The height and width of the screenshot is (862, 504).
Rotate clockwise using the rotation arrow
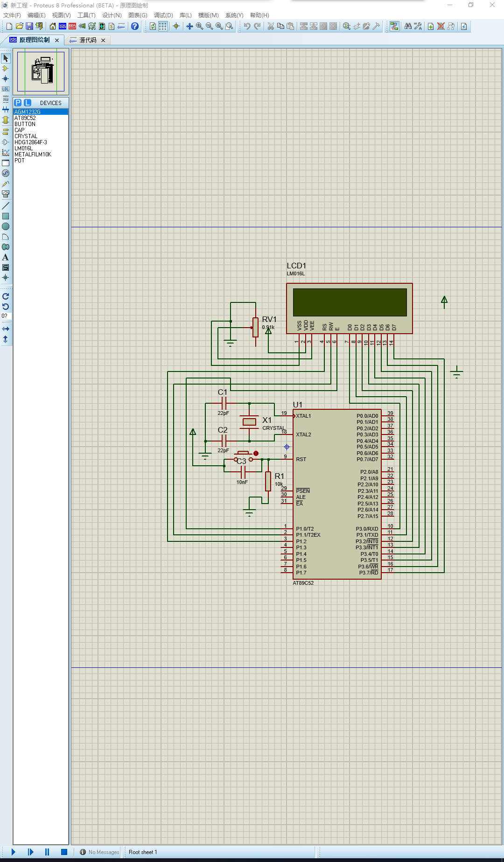point(6,296)
